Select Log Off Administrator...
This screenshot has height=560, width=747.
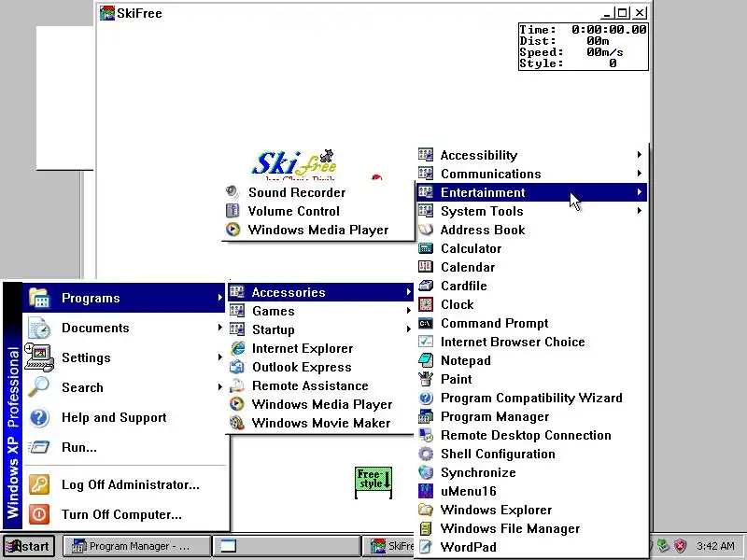(x=124, y=484)
